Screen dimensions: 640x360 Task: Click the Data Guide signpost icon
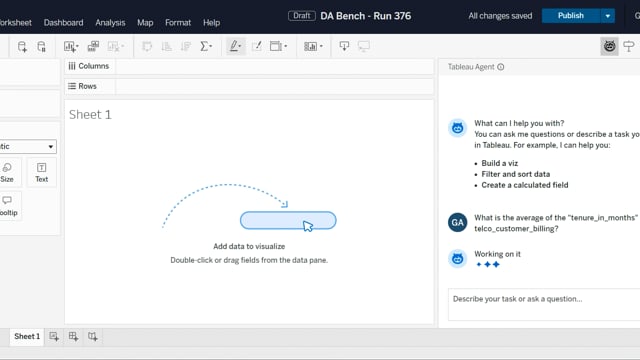(629, 46)
